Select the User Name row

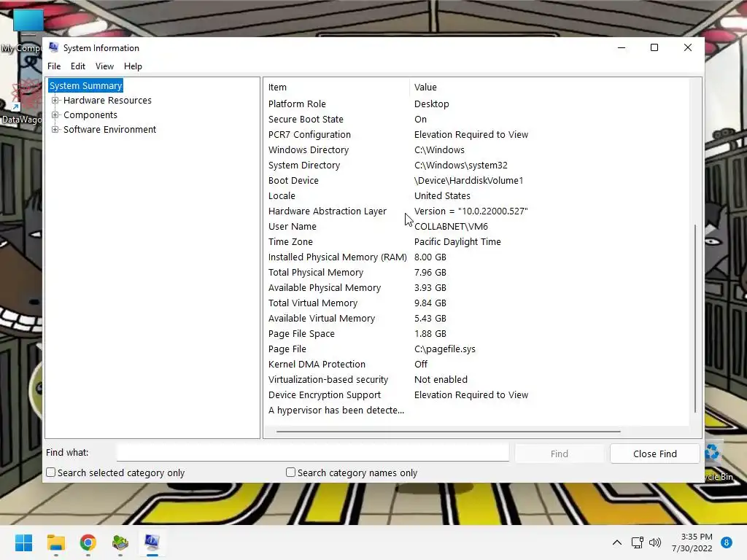[x=476, y=226]
